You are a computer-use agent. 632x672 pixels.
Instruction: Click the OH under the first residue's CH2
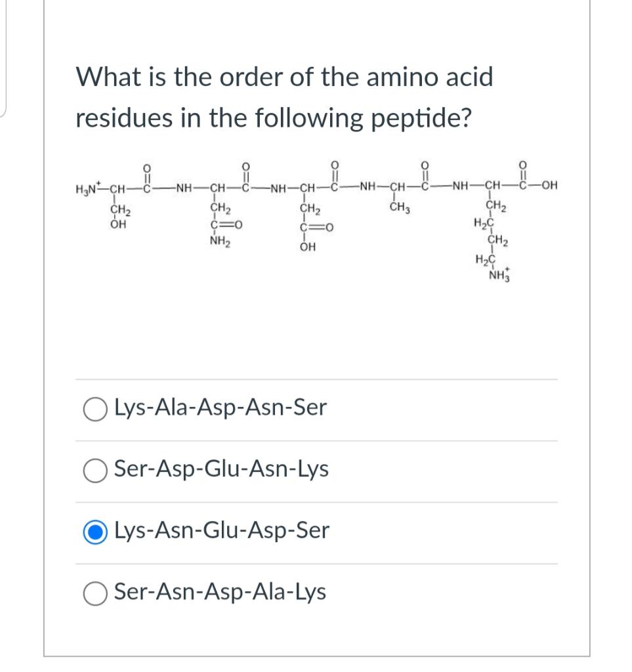click(x=118, y=224)
